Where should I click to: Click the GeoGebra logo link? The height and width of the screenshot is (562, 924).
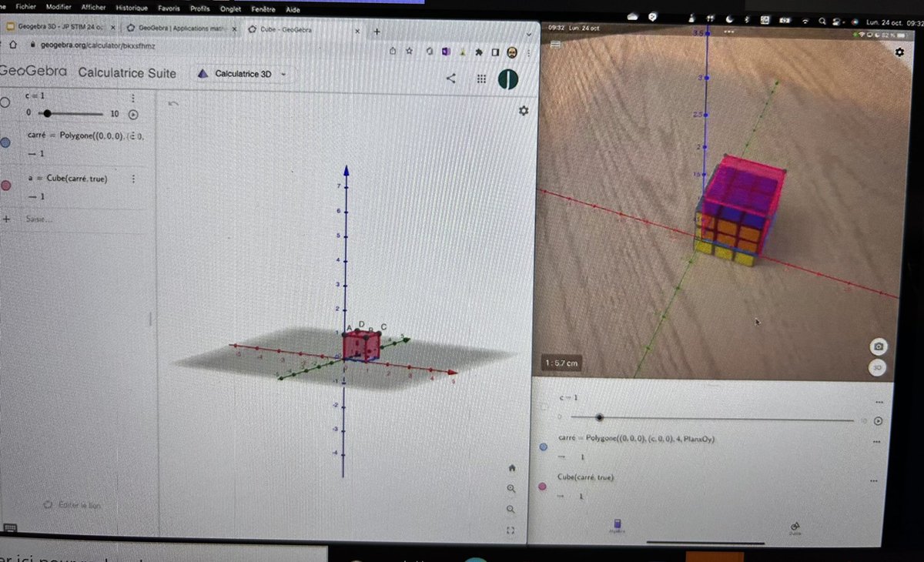34,72
